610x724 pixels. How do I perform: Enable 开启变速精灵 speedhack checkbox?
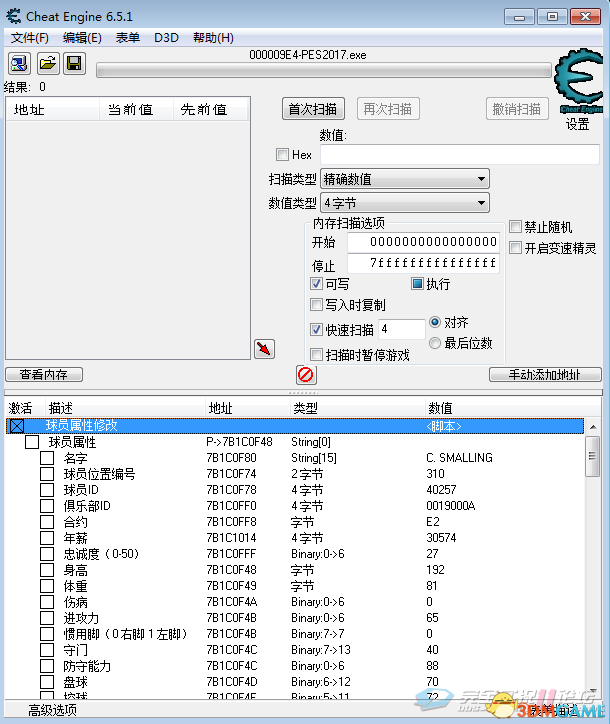515,248
